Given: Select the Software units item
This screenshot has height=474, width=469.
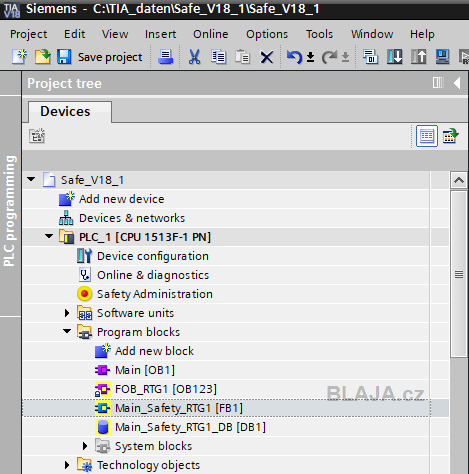Looking at the screenshot, I should [136, 313].
